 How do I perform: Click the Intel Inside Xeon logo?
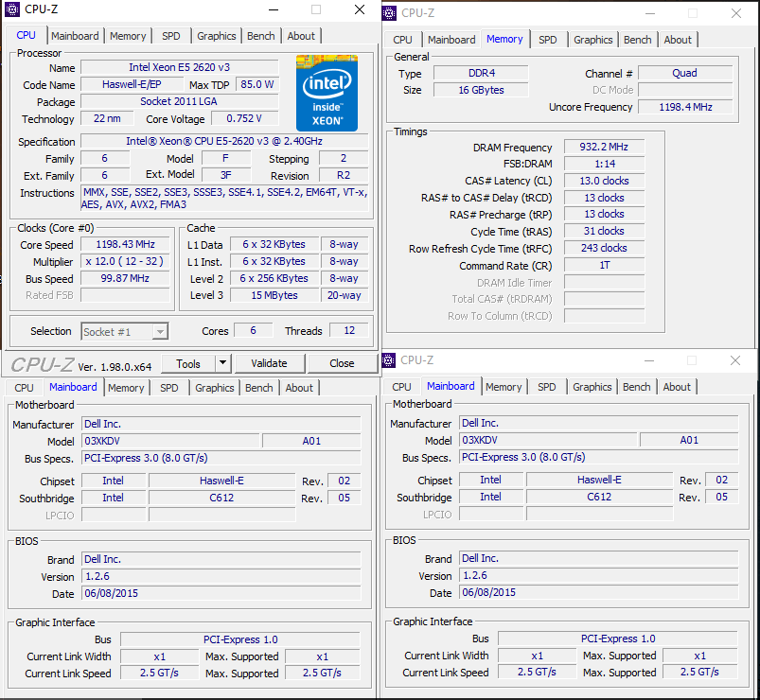(x=327, y=93)
